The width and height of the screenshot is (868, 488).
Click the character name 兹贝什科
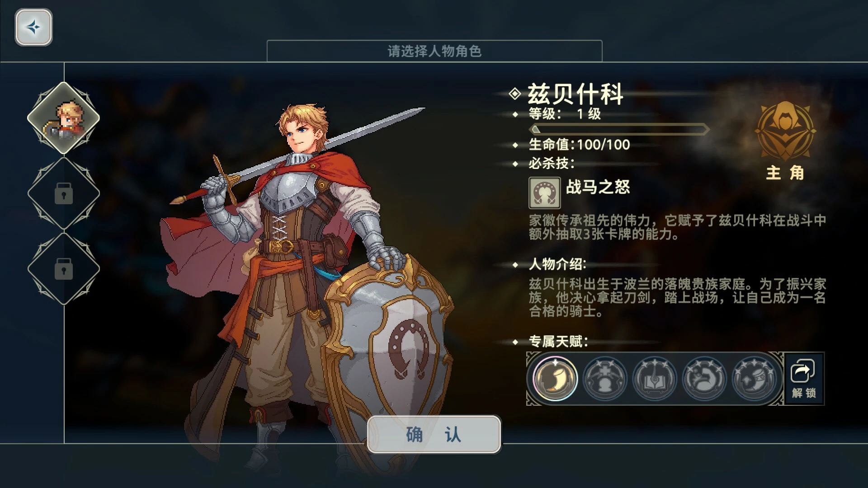click(x=576, y=94)
